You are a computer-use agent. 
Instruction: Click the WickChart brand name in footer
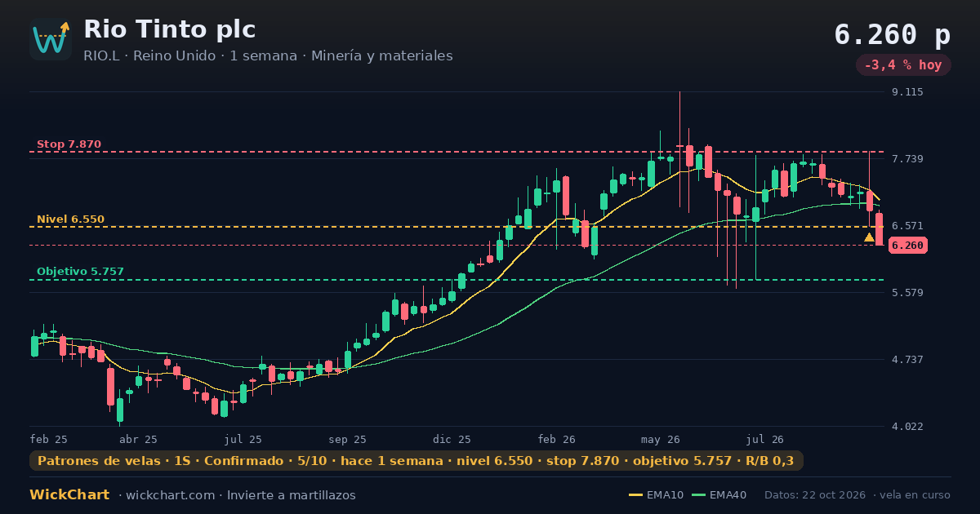(x=69, y=495)
